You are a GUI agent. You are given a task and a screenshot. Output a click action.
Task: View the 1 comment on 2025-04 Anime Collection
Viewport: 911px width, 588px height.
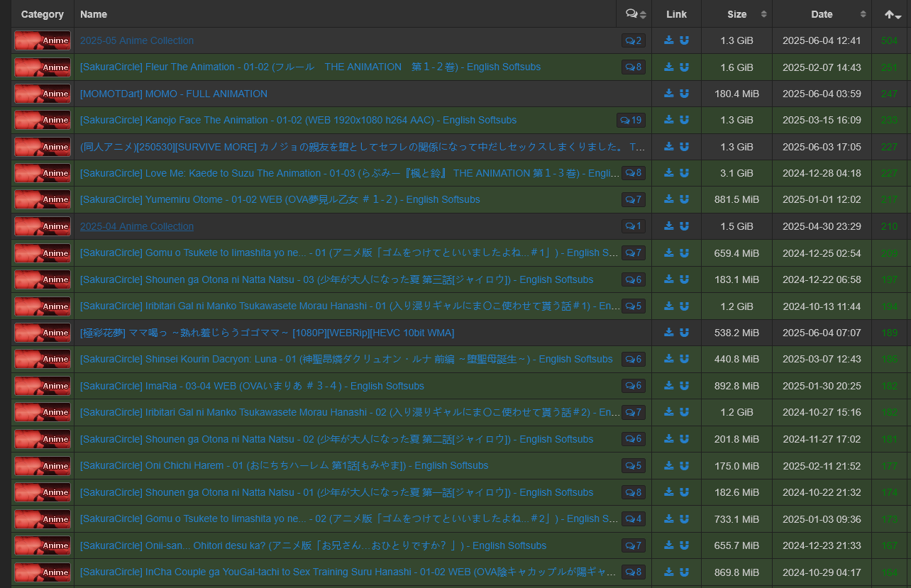634,226
